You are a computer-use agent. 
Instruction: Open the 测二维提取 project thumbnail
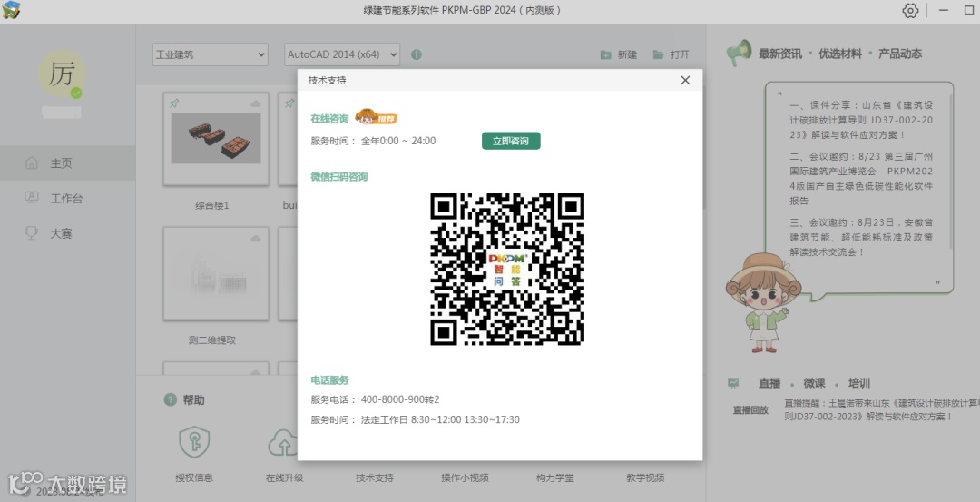[x=216, y=274]
